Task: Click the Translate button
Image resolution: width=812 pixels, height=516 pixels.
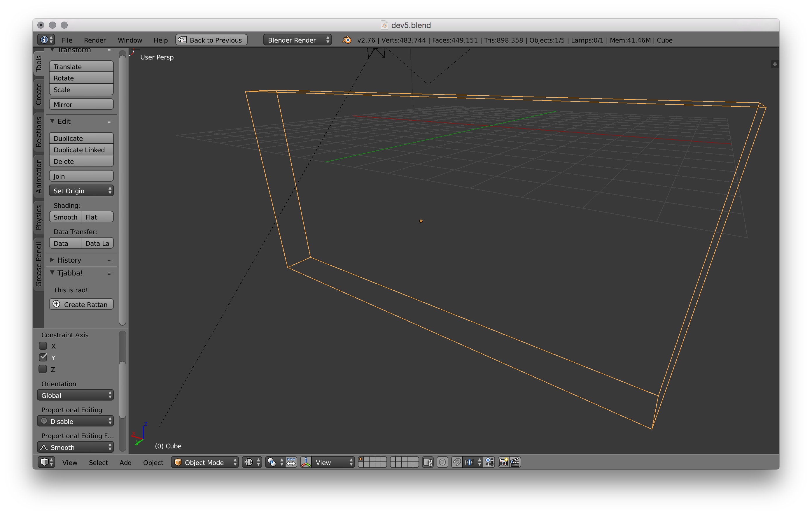Action: click(x=81, y=66)
